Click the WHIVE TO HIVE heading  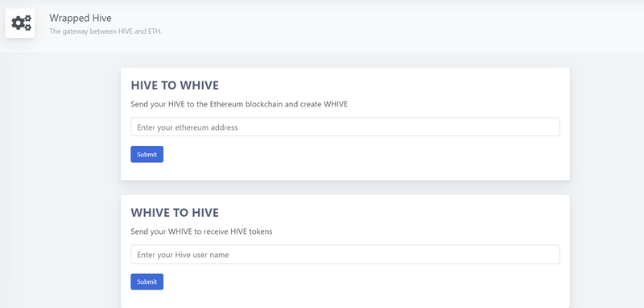point(175,213)
